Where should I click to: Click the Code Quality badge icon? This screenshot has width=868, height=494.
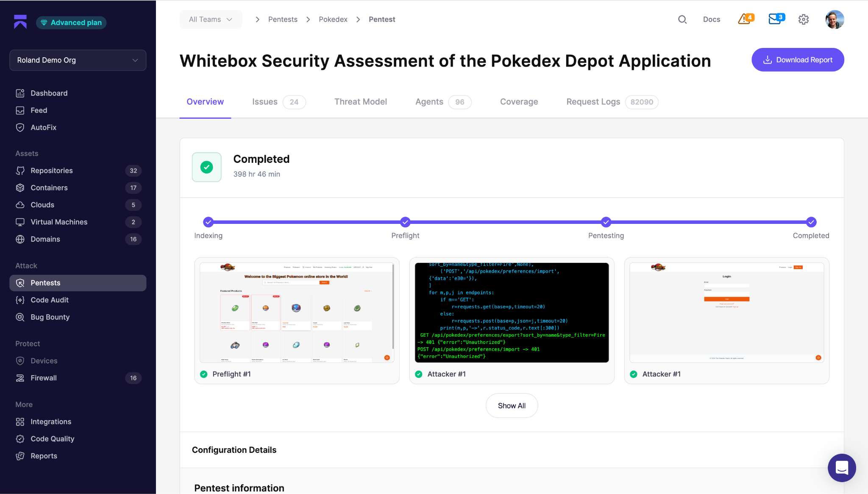[x=20, y=439]
